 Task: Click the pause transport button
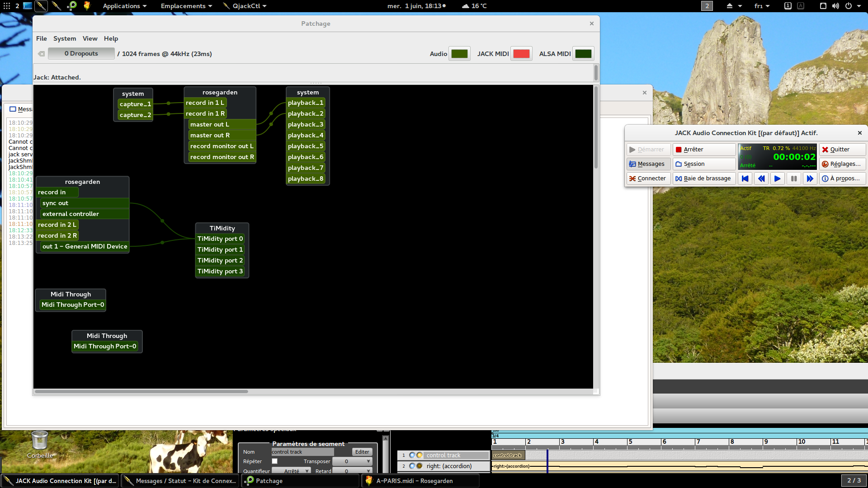(x=793, y=178)
